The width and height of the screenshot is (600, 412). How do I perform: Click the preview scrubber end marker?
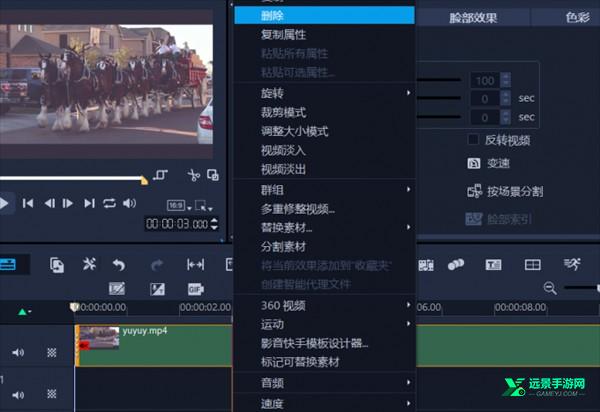point(144,180)
